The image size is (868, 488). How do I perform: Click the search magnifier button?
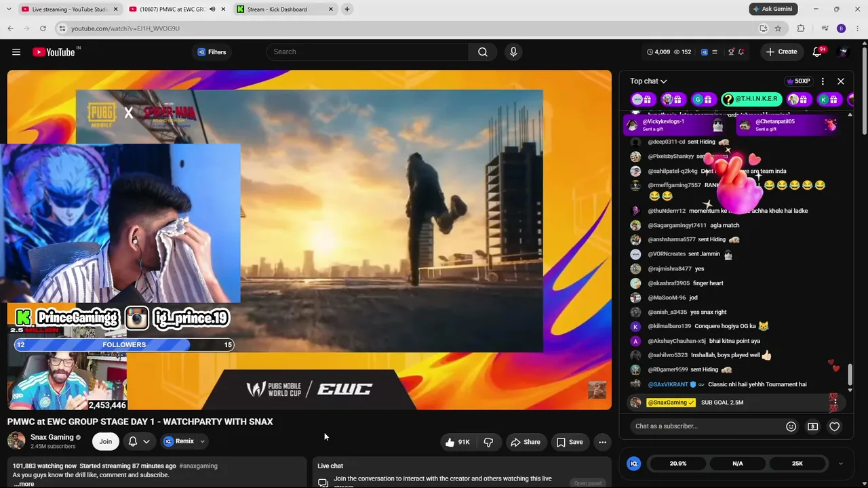[x=483, y=52]
